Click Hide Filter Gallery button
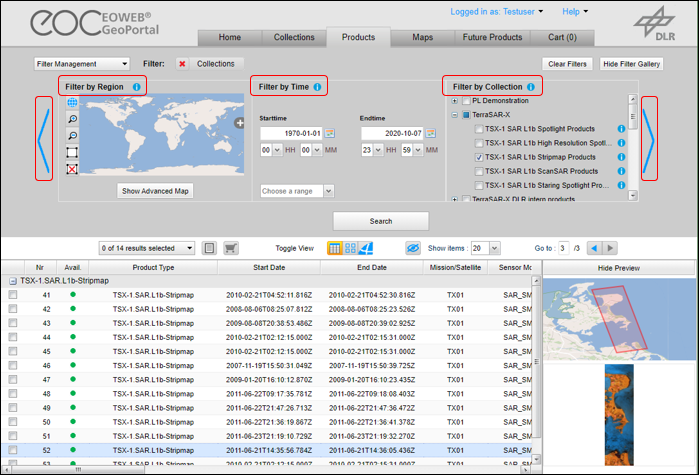This screenshot has width=699, height=475. tap(631, 64)
